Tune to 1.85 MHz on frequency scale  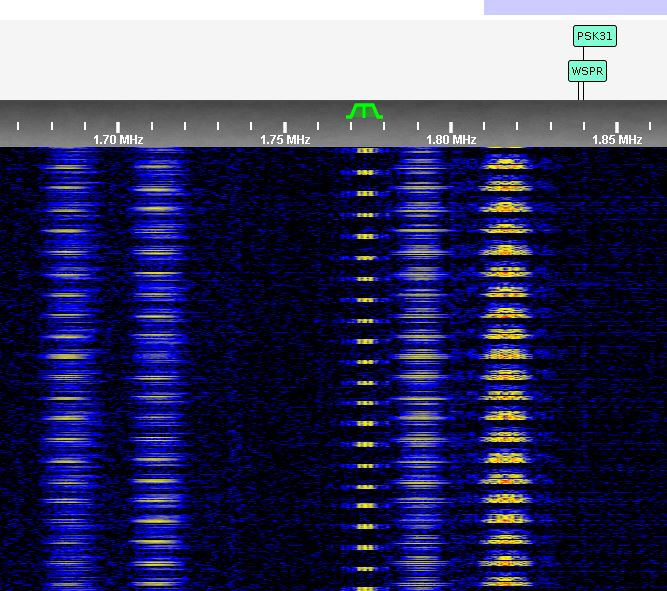pyautogui.click(x=617, y=140)
